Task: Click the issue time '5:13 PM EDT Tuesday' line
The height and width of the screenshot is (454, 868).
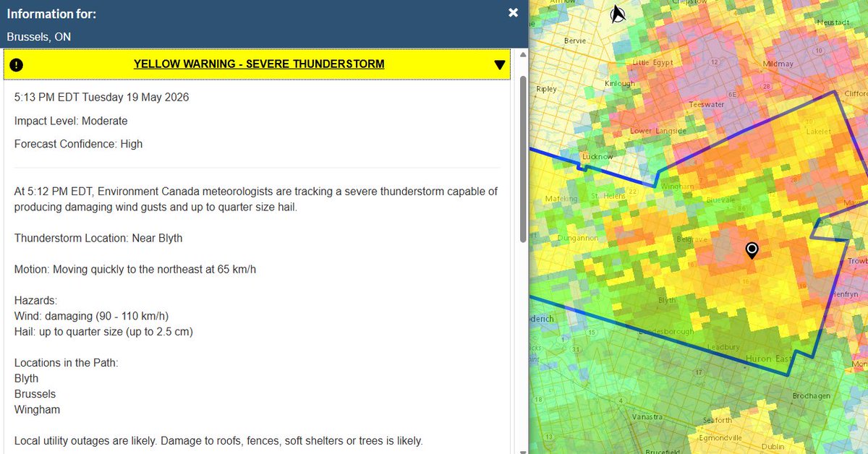Action: pyautogui.click(x=101, y=97)
